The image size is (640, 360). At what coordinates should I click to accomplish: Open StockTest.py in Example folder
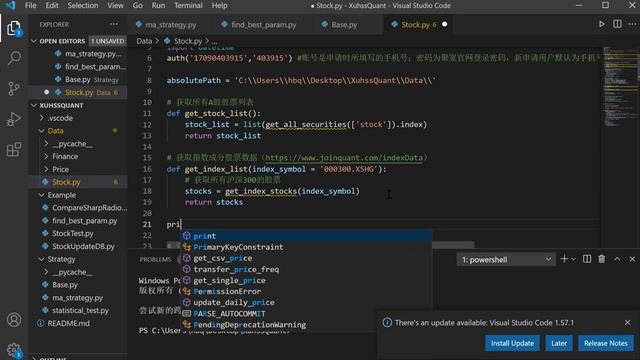pyautogui.click(x=72, y=233)
